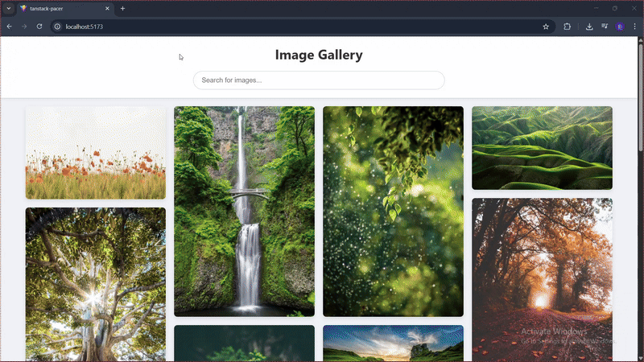644x362 pixels.
Task: Open the waterfall with bridge image
Action: 244,211
